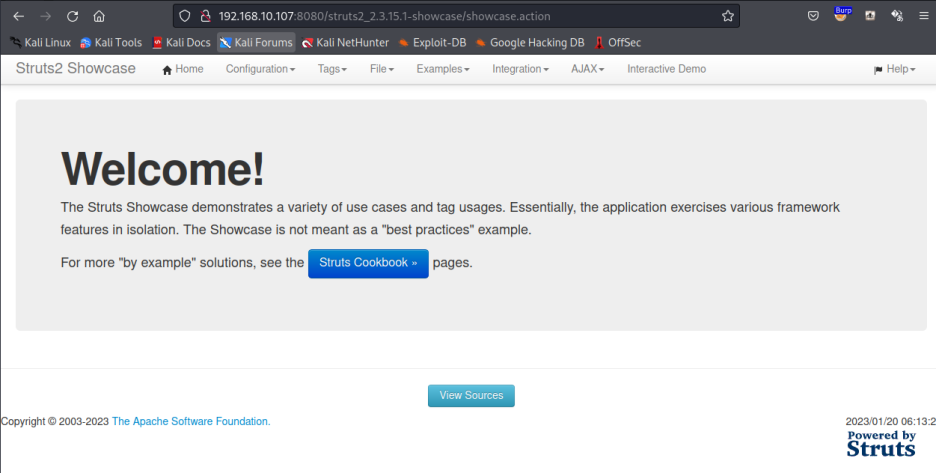The image size is (936, 473).
Task: Open the Exploit-DB bookmark
Action: [x=432, y=42]
